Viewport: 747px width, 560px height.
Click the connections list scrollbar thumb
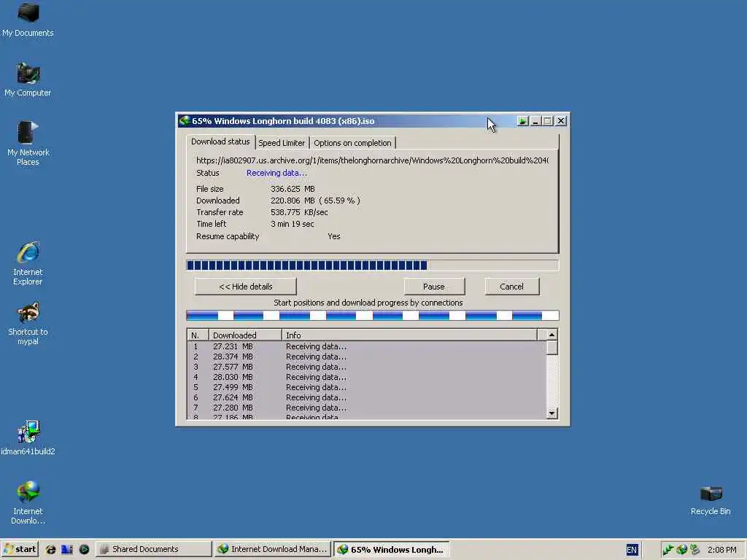[x=551, y=348]
